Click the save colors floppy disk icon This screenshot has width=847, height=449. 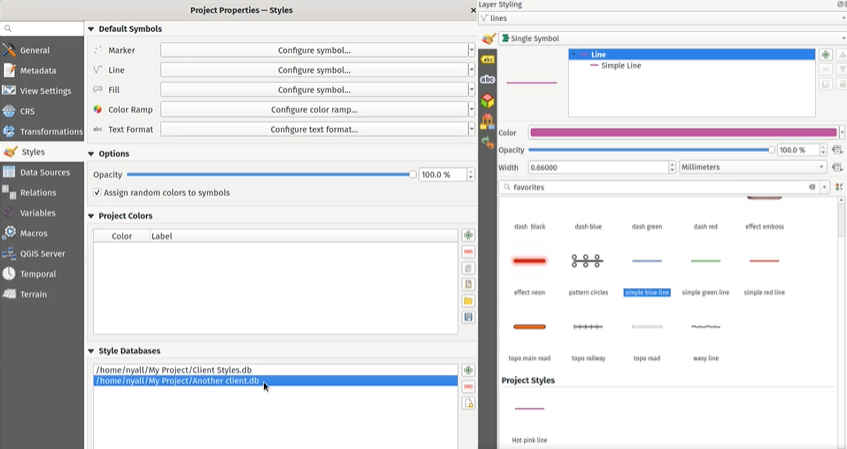[468, 317]
